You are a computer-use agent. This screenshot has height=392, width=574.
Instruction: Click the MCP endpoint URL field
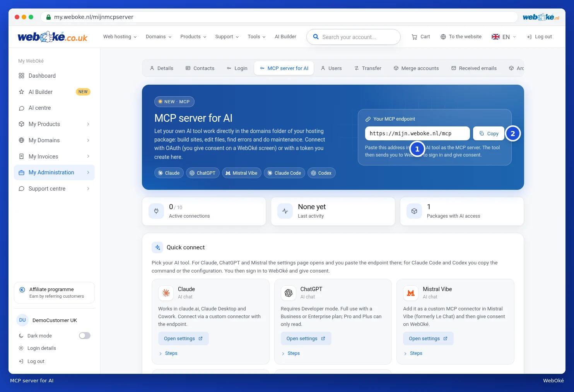(417, 133)
